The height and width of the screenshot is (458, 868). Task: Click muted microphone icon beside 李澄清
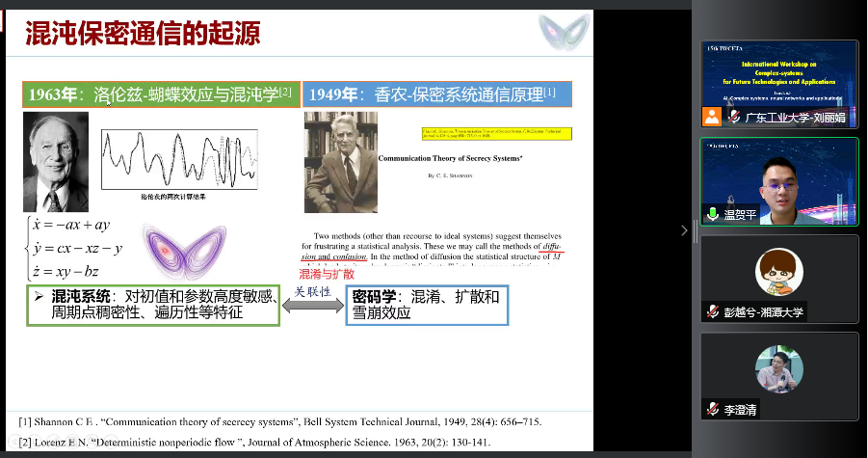pos(713,409)
